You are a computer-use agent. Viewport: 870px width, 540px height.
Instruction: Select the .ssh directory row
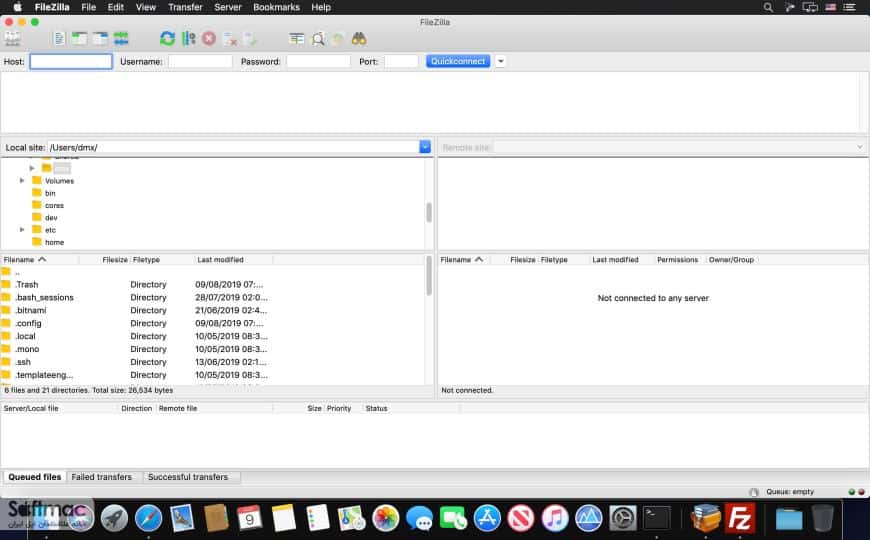pos(214,362)
